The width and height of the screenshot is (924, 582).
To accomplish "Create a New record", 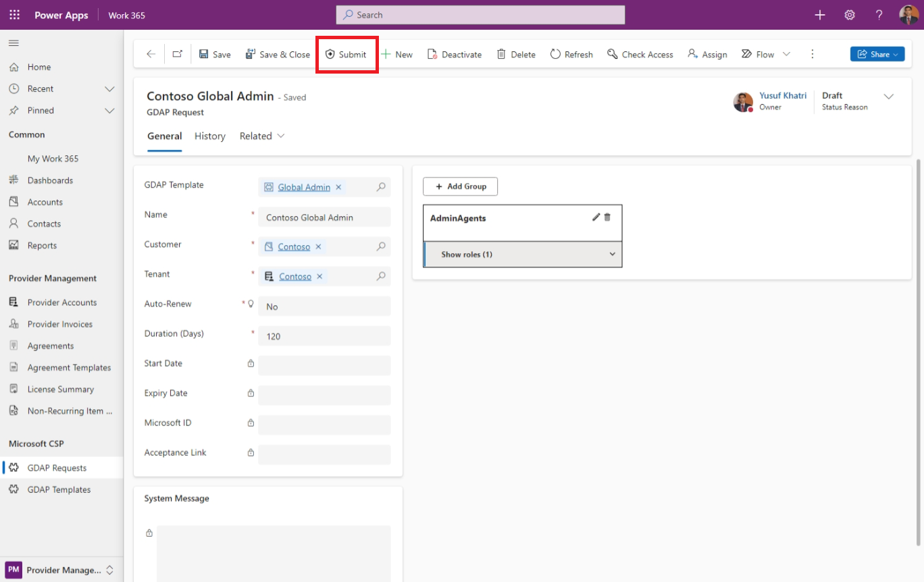I will (397, 54).
